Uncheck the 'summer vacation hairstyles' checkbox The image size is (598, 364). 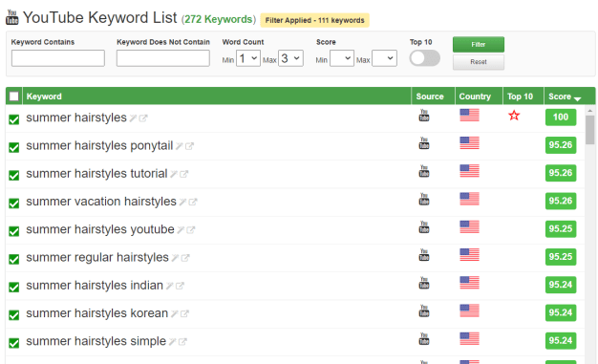point(14,203)
